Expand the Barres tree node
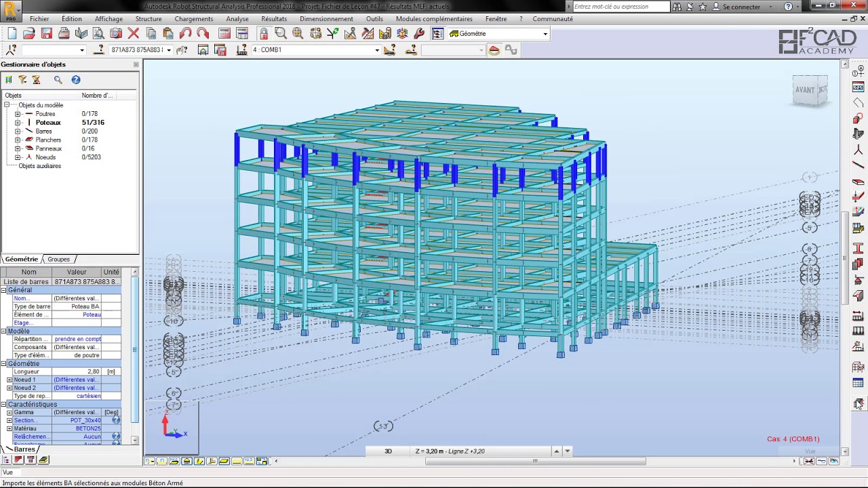Viewport: 868px width, 488px height. [18, 131]
